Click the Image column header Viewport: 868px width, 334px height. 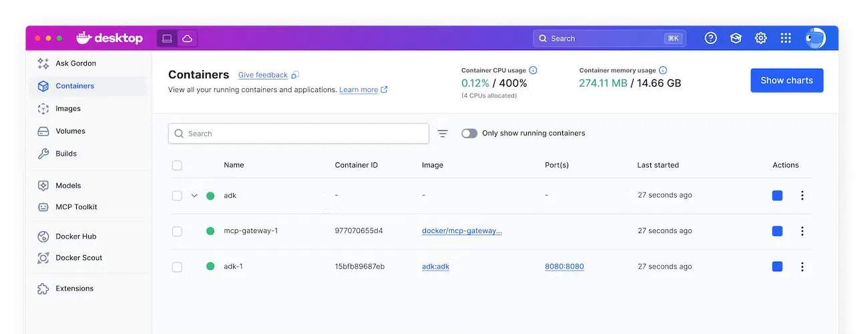tap(433, 165)
